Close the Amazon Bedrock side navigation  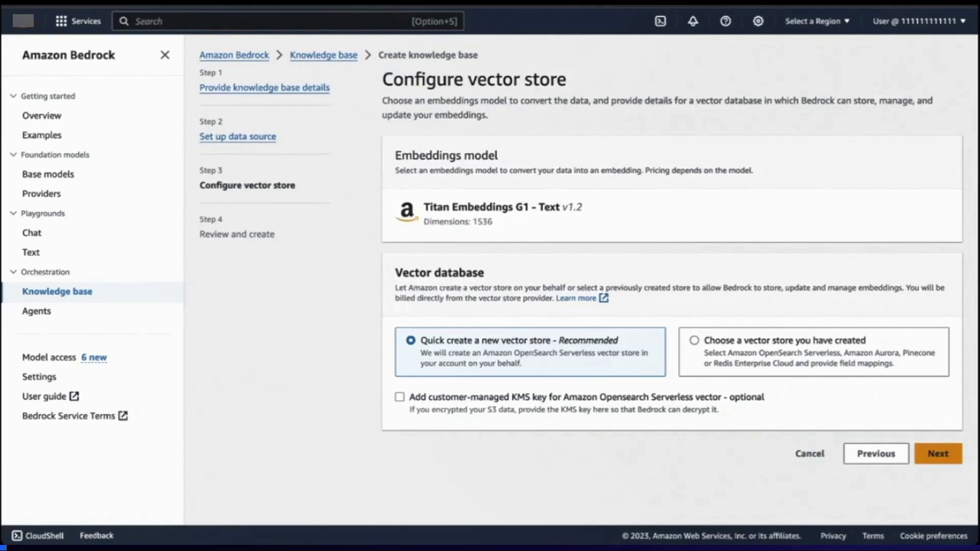click(165, 55)
